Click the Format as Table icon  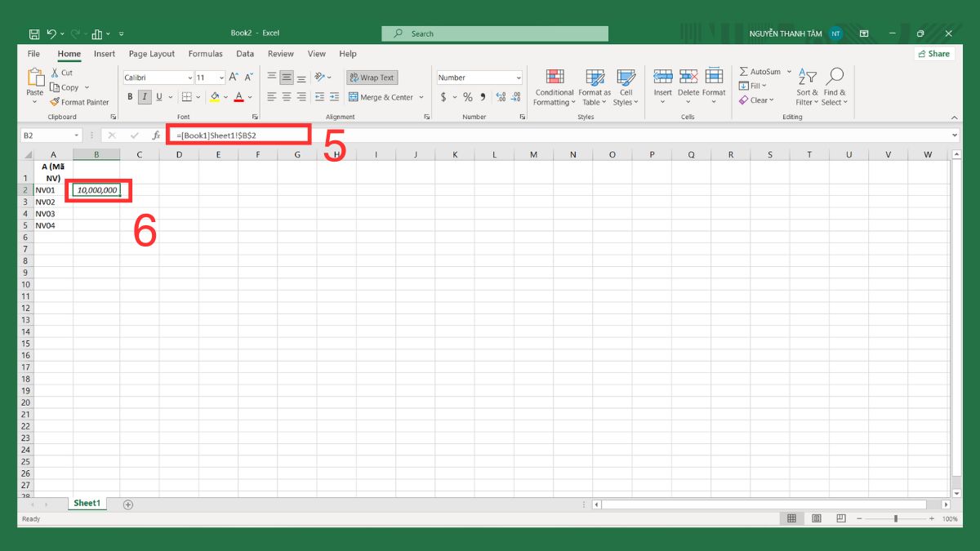tap(595, 77)
